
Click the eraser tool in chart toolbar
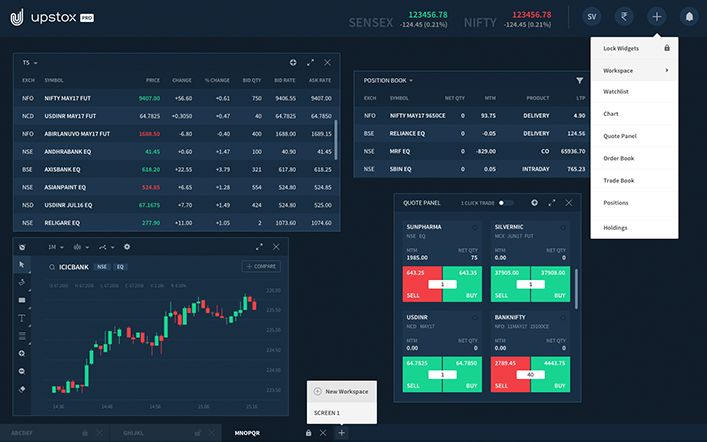tap(22, 388)
